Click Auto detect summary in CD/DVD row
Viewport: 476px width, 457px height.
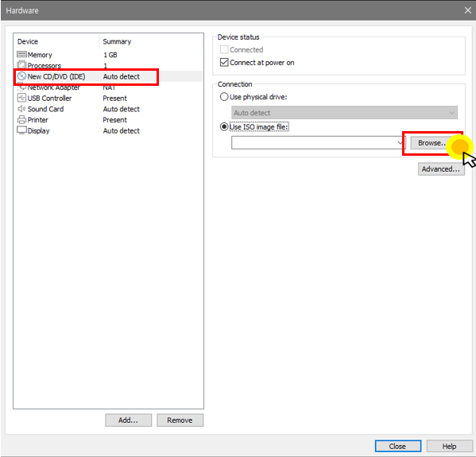tap(122, 76)
